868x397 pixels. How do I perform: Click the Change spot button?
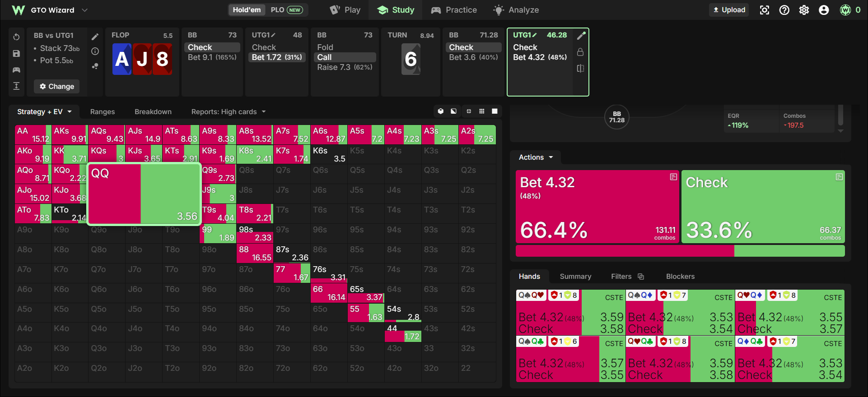click(x=56, y=87)
